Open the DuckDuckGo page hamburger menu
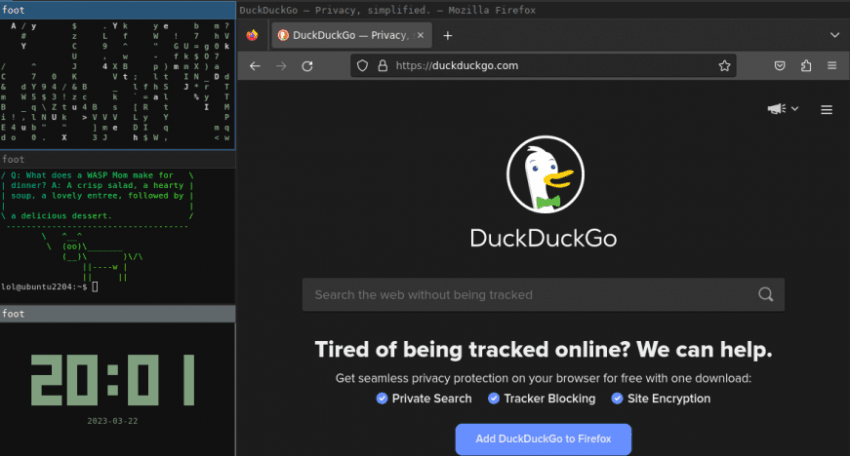850x456 pixels. 826,110
